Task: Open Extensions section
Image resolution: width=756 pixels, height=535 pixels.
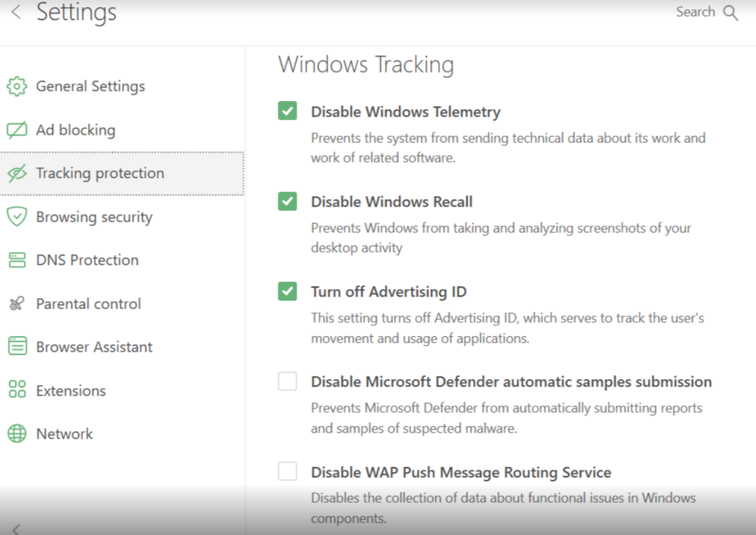Action: [x=122, y=391]
